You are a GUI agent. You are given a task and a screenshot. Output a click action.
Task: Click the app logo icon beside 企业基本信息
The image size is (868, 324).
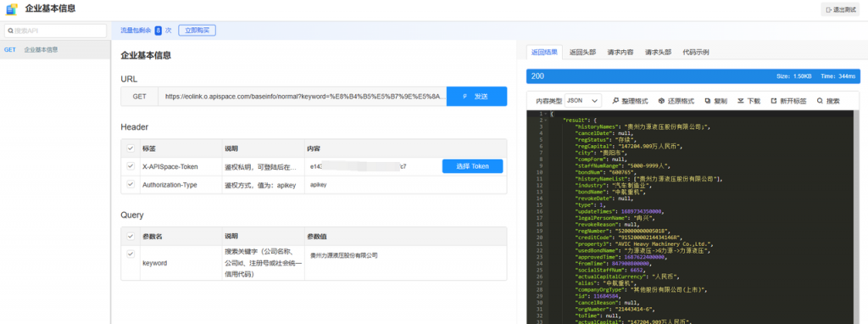12,8
